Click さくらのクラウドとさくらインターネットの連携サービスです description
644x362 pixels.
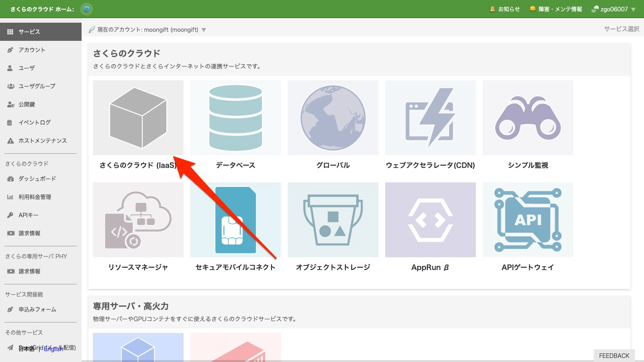click(177, 66)
